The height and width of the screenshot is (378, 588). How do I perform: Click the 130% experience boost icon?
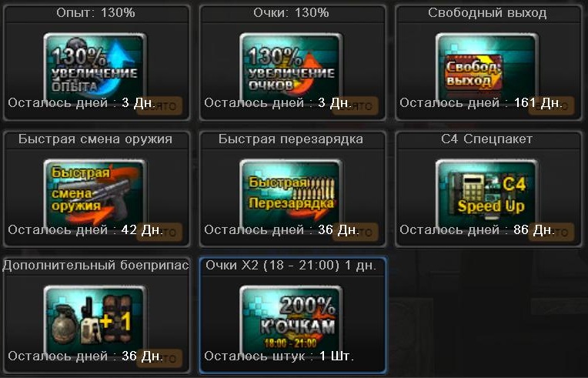(95, 66)
